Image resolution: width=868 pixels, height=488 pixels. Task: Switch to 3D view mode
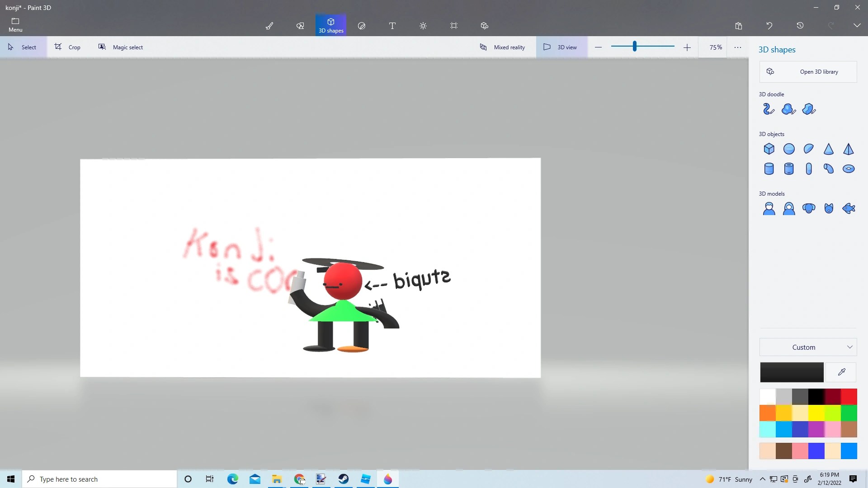coord(561,47)
